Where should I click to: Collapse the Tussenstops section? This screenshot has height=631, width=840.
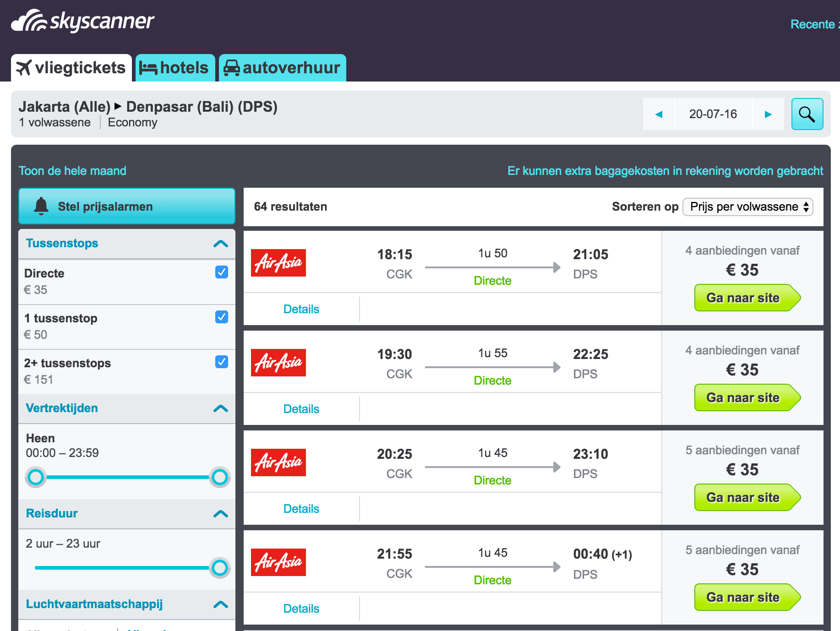click(x=221, y=244)
